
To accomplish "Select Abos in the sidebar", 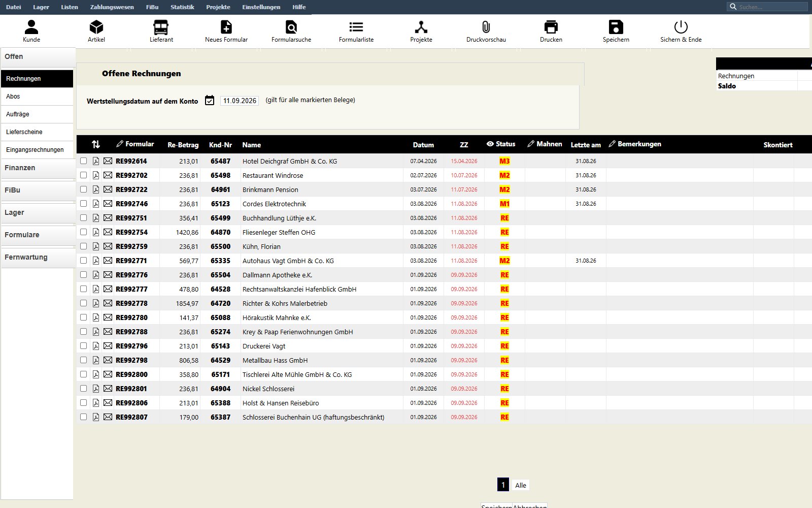I will tap(37, 97).
